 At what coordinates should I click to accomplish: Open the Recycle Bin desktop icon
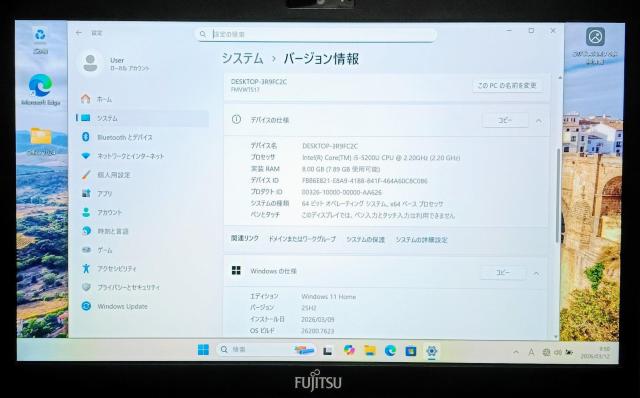[x=40, y=40]
